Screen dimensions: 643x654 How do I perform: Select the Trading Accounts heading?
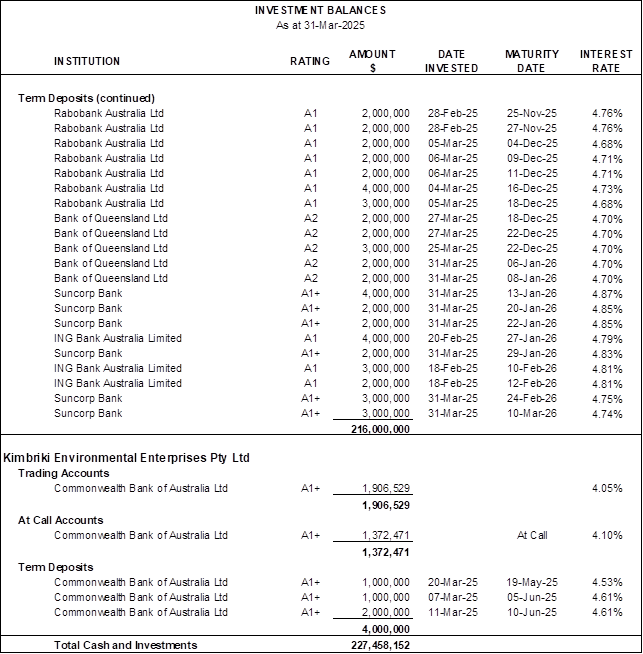pyautogui.click(x=63, y=473)
